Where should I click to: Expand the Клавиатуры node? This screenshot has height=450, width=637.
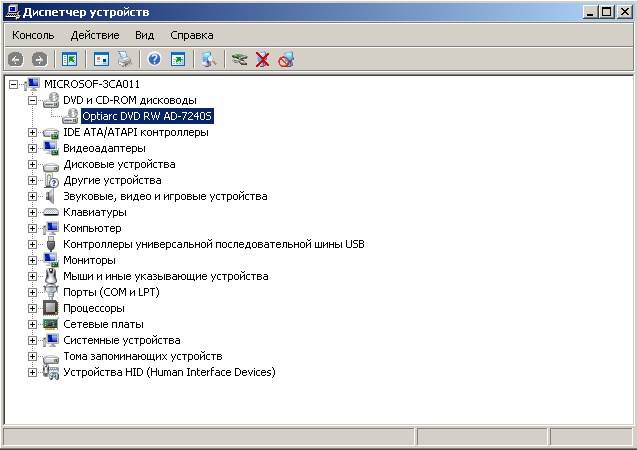coord(32,212)
